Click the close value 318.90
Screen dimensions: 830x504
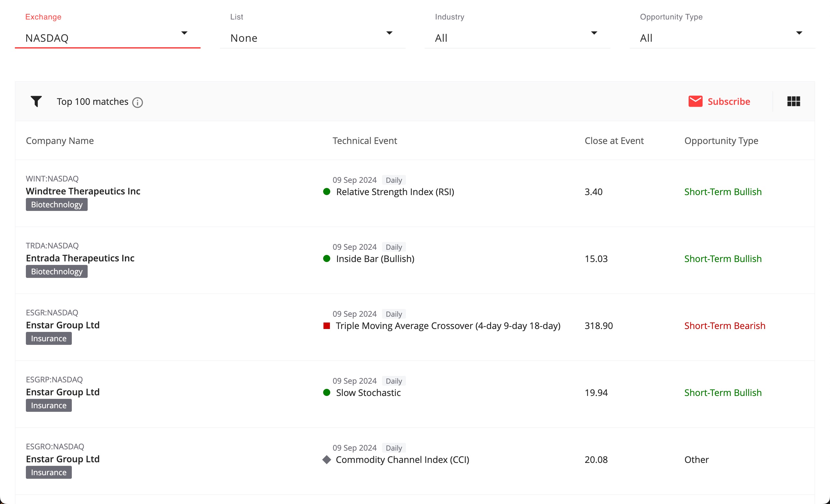click(x=599, y=326)
